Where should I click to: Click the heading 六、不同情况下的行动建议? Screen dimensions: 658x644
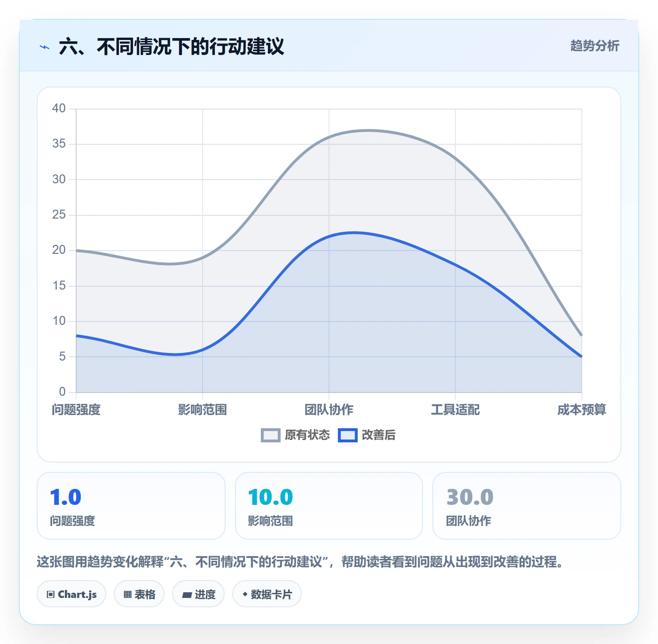172,47
